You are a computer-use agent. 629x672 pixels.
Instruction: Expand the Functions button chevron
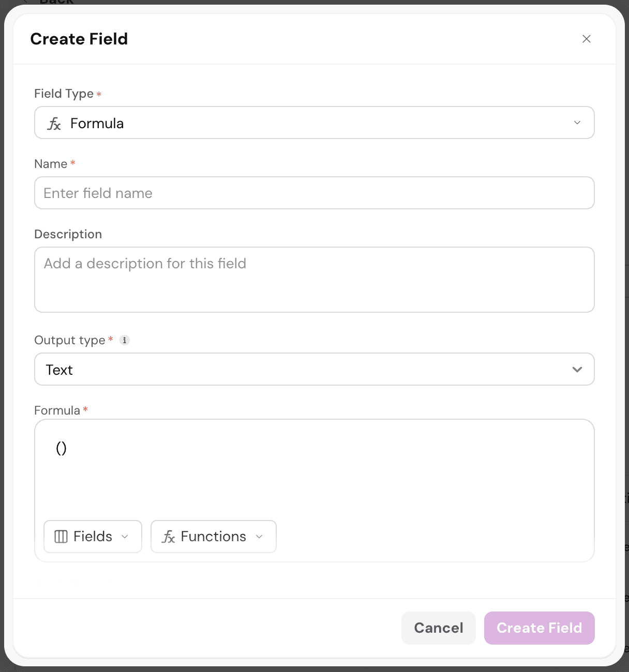(259, 537)
